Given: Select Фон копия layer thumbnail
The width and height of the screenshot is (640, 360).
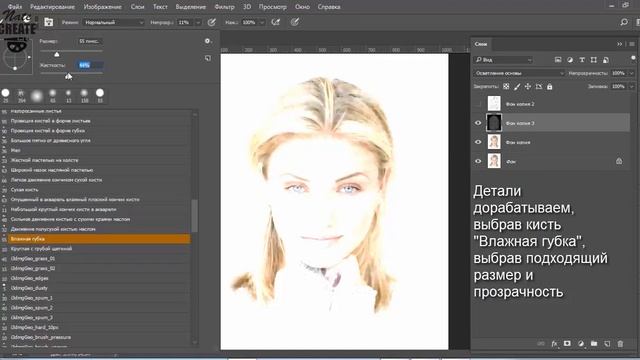Looking at the screenshot, I should [x=494, y=142].
